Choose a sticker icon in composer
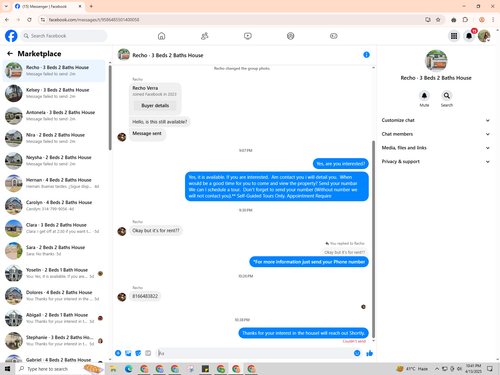This screenshot has height=375, width=500. coord(138,353)
